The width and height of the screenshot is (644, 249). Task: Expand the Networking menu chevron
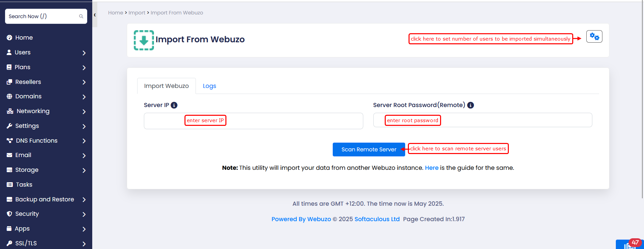point(84,111)
